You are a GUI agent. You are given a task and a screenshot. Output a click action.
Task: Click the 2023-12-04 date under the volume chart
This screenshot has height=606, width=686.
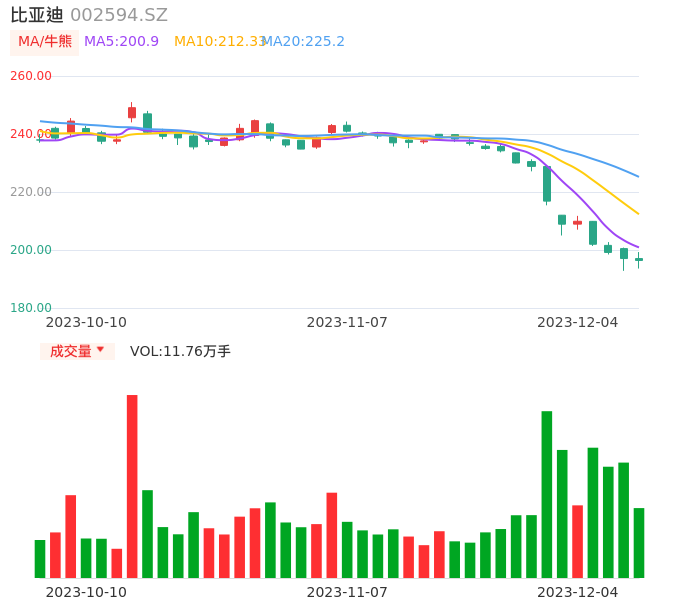tap(578, 592)
